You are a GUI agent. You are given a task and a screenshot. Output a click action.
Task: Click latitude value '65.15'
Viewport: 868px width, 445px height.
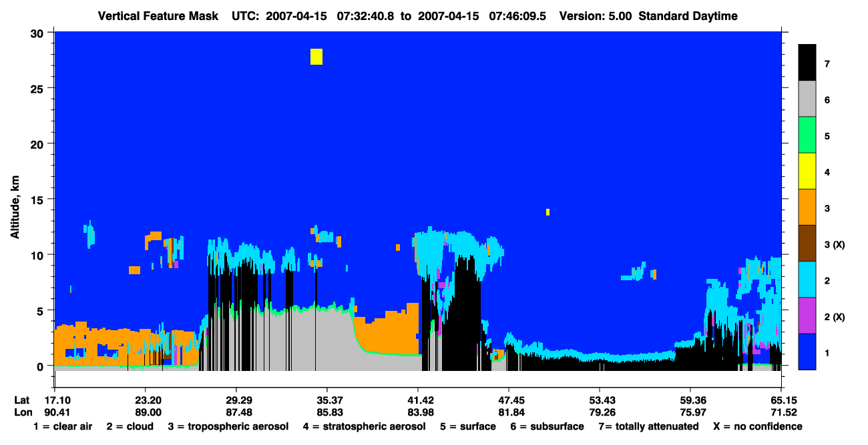[x=781, y=400]
